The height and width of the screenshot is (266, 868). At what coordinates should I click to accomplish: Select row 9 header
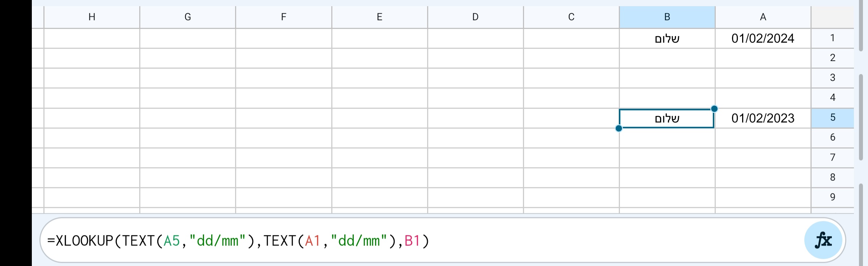tap(833, 197)
